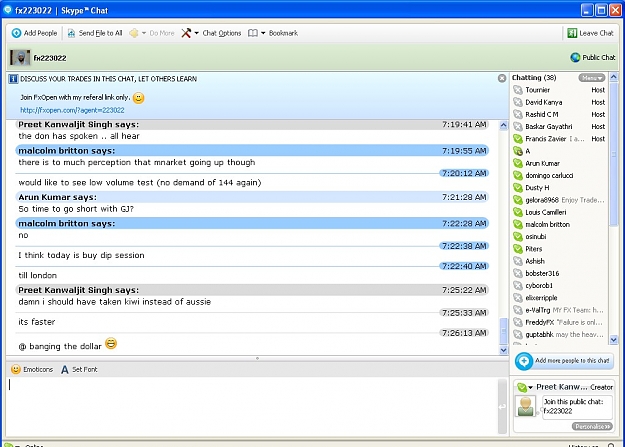Click Piters status icon
The width and height of the screenshot is (625, 447).
pyautogui.click(x=518, y=249)
